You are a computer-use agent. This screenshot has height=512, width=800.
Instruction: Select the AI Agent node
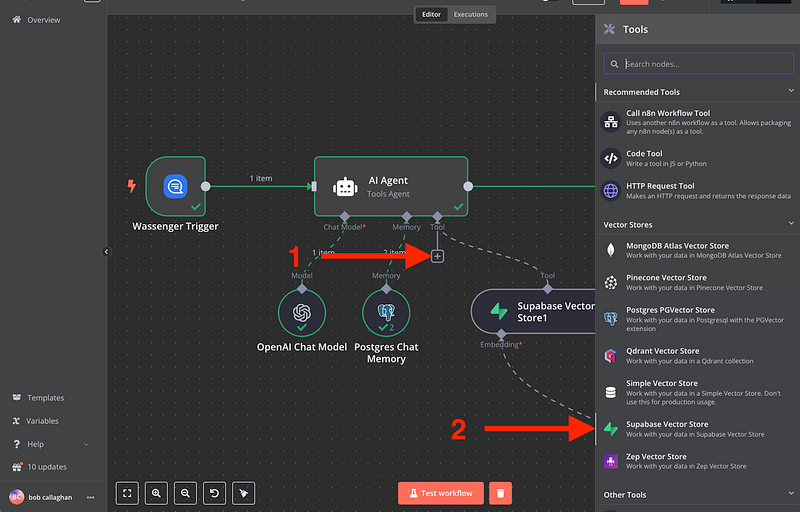(390, 186)
